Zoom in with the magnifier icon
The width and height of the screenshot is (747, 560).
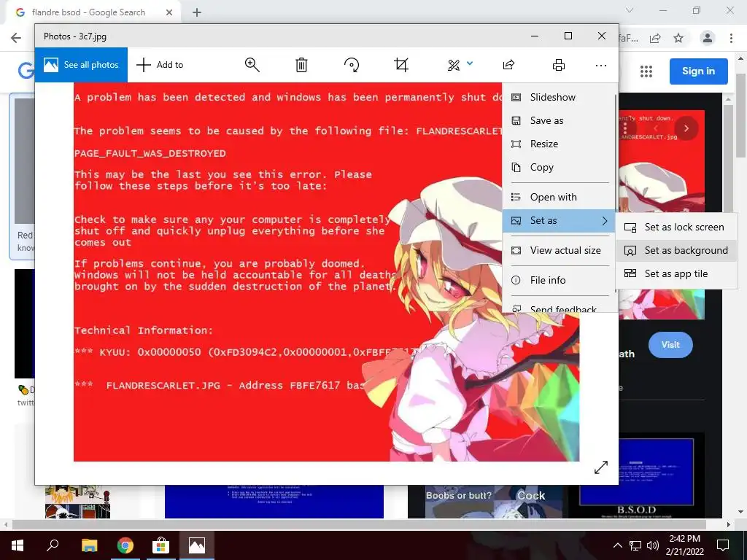252,65
